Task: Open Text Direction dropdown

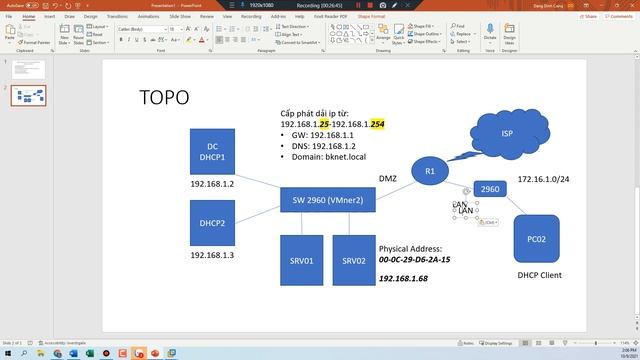Action: click(292, 27)
